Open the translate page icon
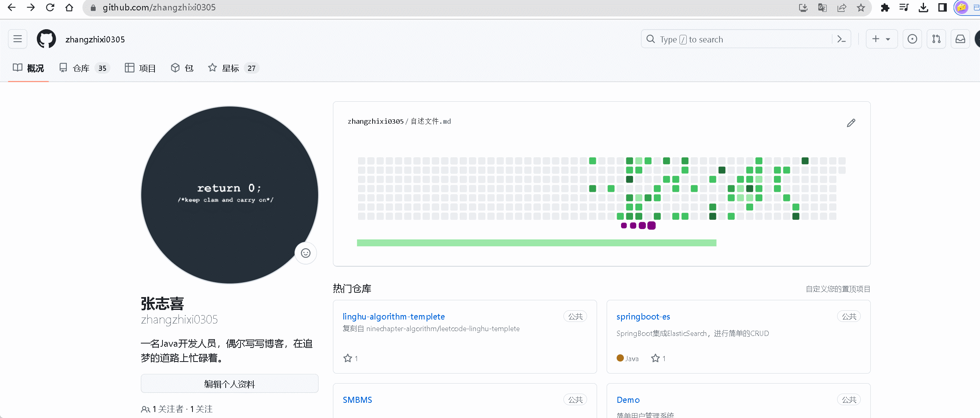 822,8
